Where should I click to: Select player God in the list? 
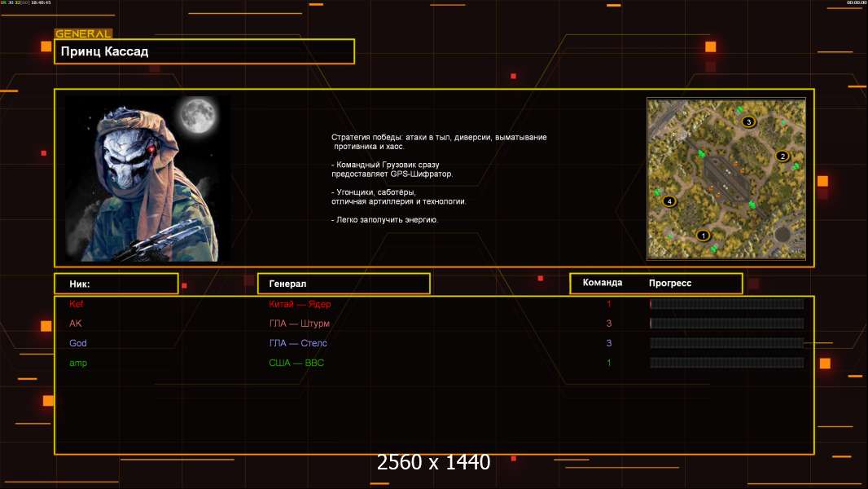[x=77, y=343]
